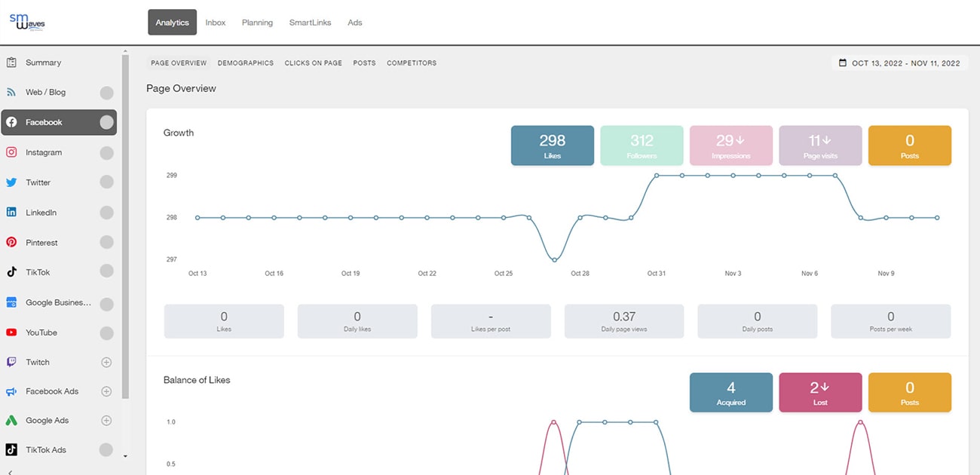This screenshot has width=980, height=475.
Task: Open the Competitors sub-tab
Action: click(412, 63)
